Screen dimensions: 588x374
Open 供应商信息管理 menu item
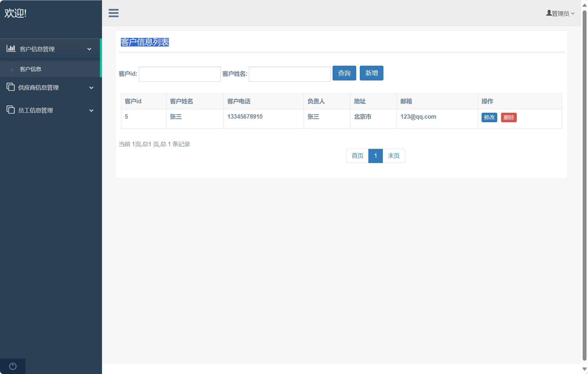click(38, 88)
